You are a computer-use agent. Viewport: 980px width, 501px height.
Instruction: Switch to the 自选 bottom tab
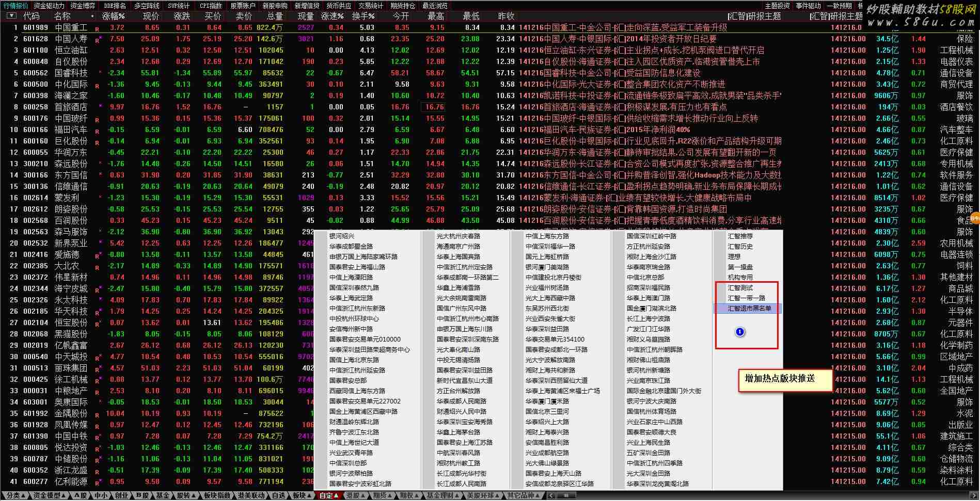pos(278,496)
